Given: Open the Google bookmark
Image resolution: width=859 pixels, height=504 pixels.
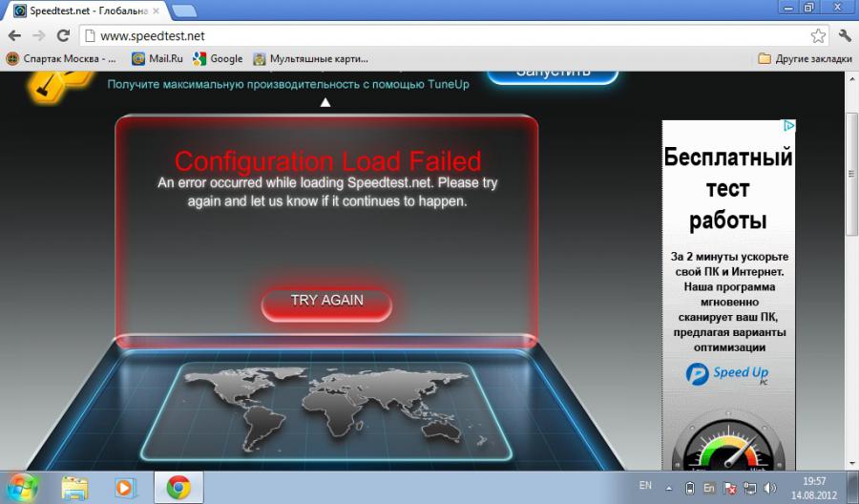Looking at the screenshot, I should (218, 58).
